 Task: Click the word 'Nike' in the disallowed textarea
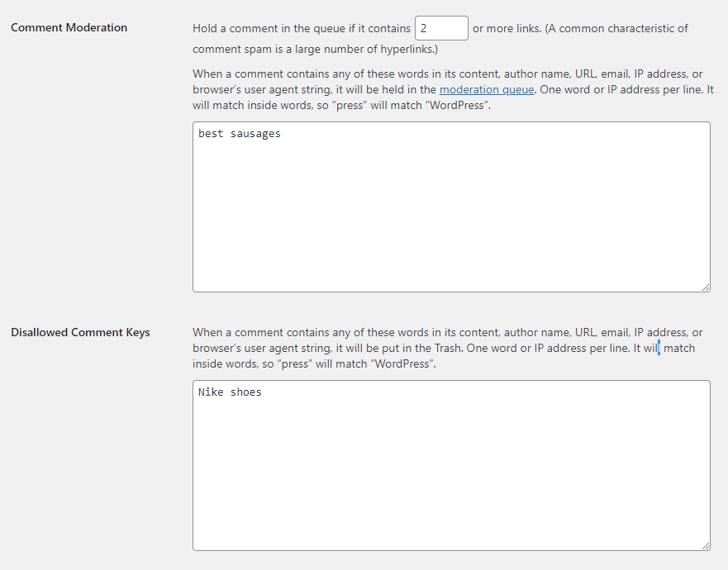coord(211,392)
